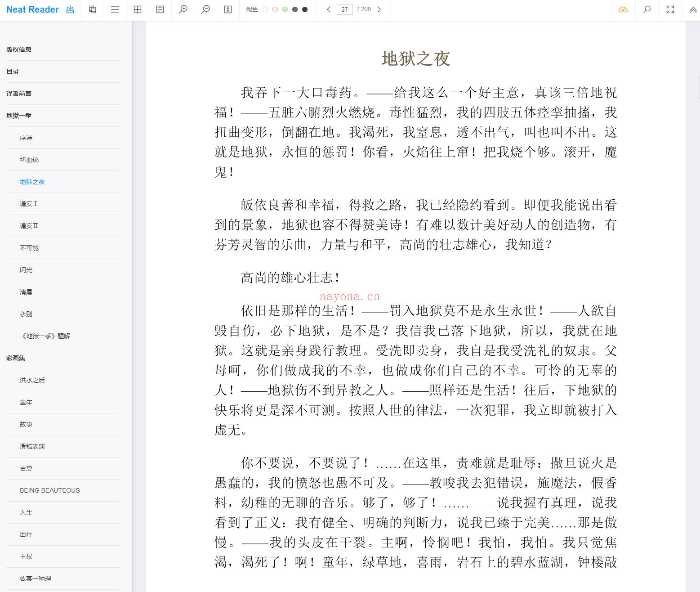Screen dimensions: 700x592
Task: Open 《地狱一季》题解 chapter
Action: (x=45, y=336)
